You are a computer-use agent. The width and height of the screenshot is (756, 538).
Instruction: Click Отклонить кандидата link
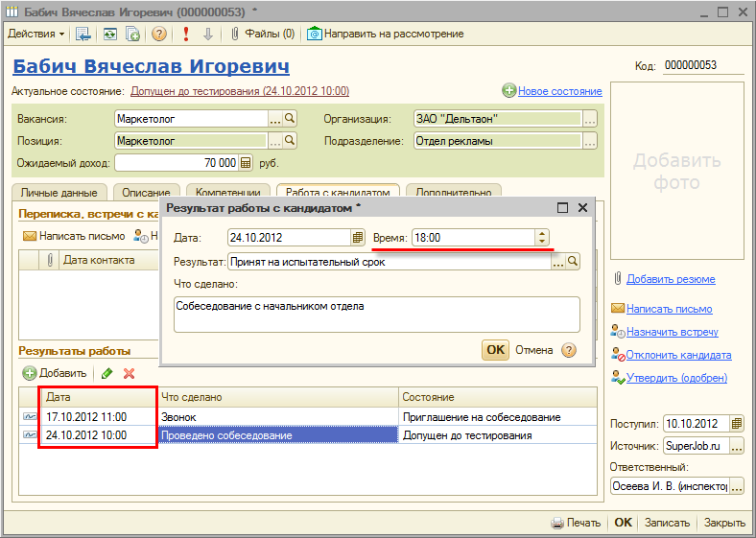coord(679,355)
